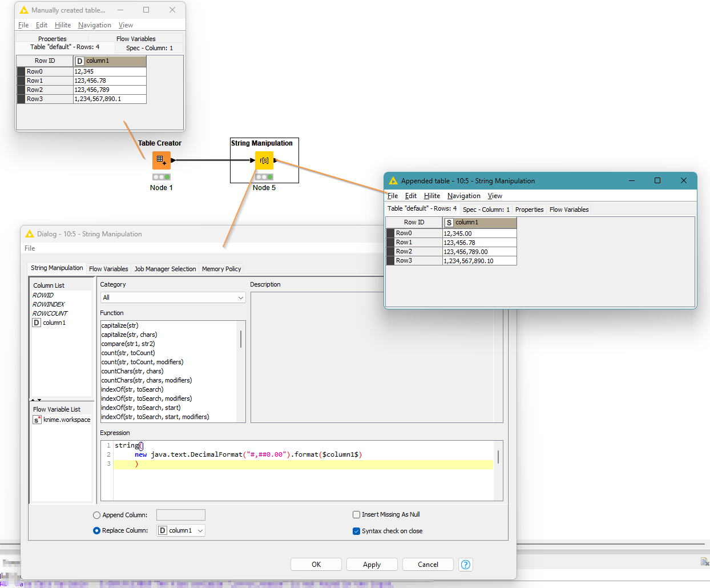Click the blue help question mark icon
710x588 pixels.
[466, 565]
